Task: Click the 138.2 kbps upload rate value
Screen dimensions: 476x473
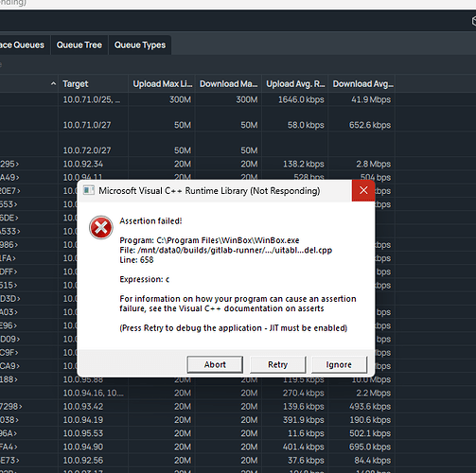Action: (x=303, y=164)
